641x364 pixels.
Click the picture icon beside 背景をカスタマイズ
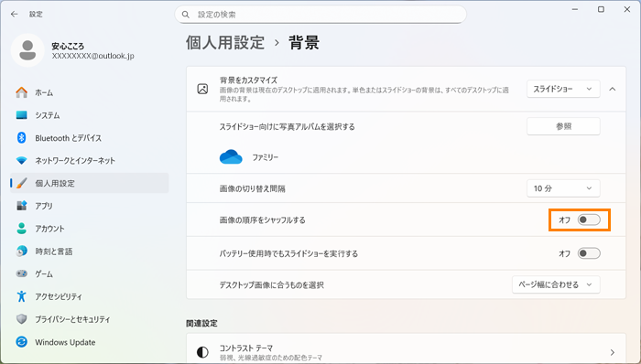coord(202,89)
